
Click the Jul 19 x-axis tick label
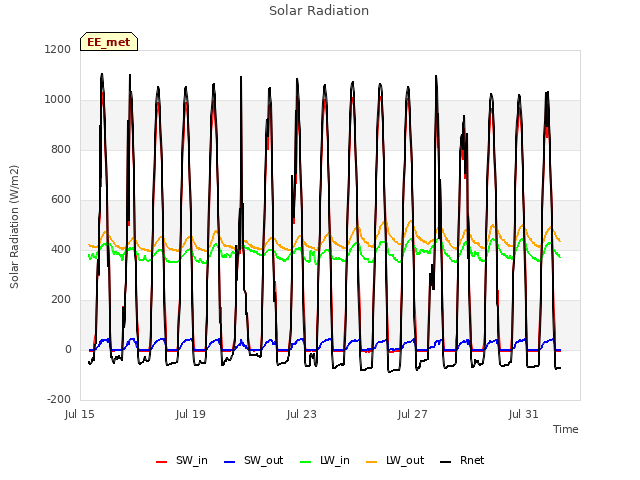pyautogui.click(x=191, y=414)
